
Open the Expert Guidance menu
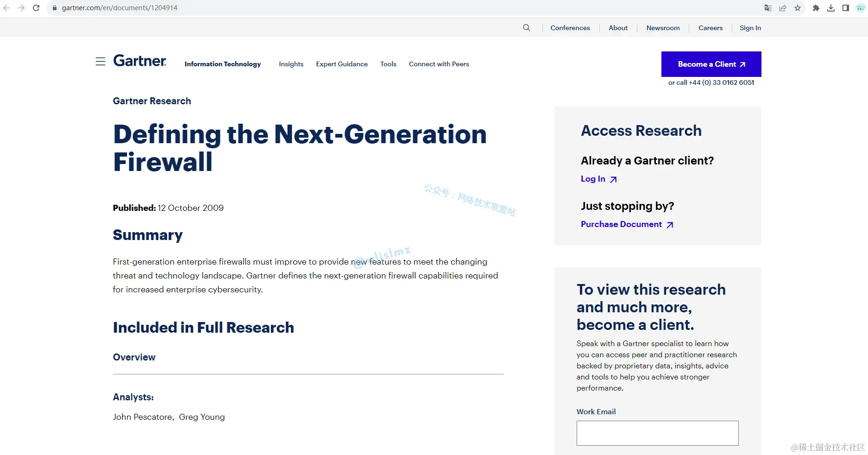[342, 64]
